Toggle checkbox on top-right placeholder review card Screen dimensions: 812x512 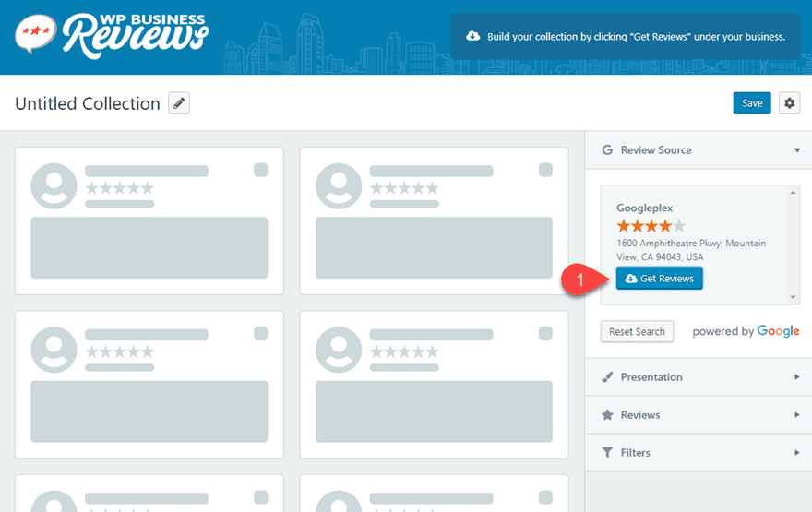click(x=545, y=170)
